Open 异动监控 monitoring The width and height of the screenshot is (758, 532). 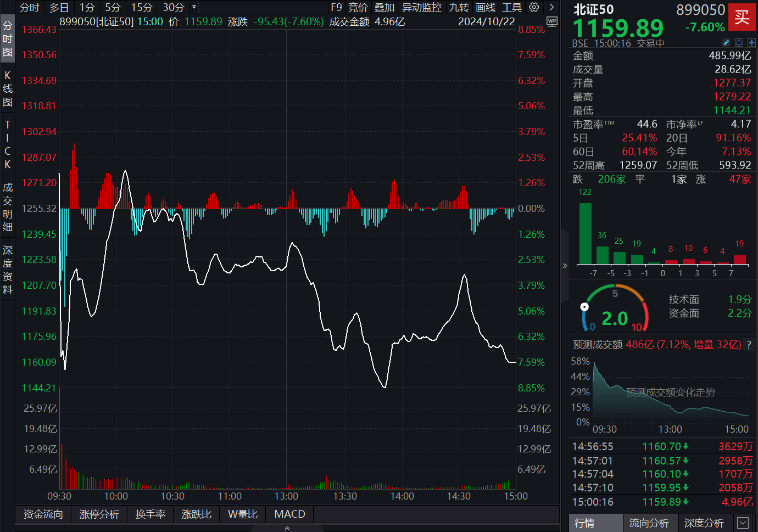422,7
